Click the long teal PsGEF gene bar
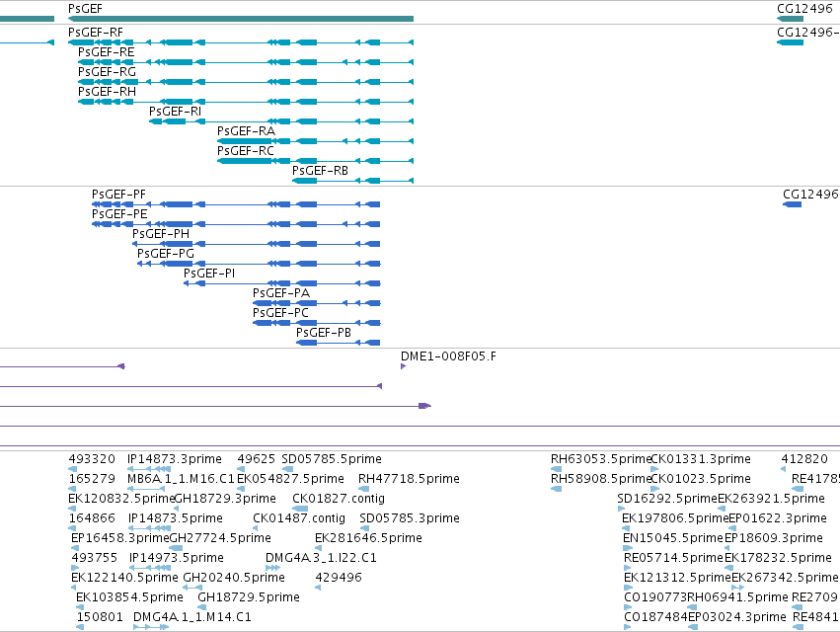 coord(241,19)
